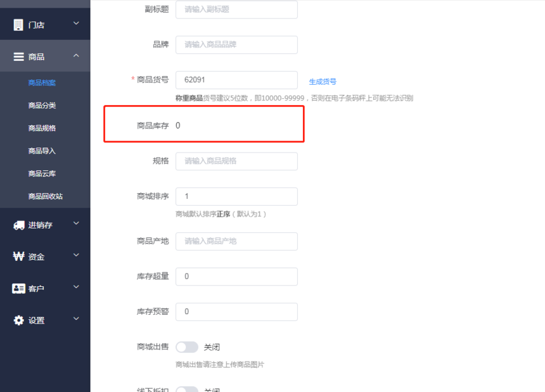Focus the 副标题 input field
The width and height of the screenshot is (545, 392).
237,9
